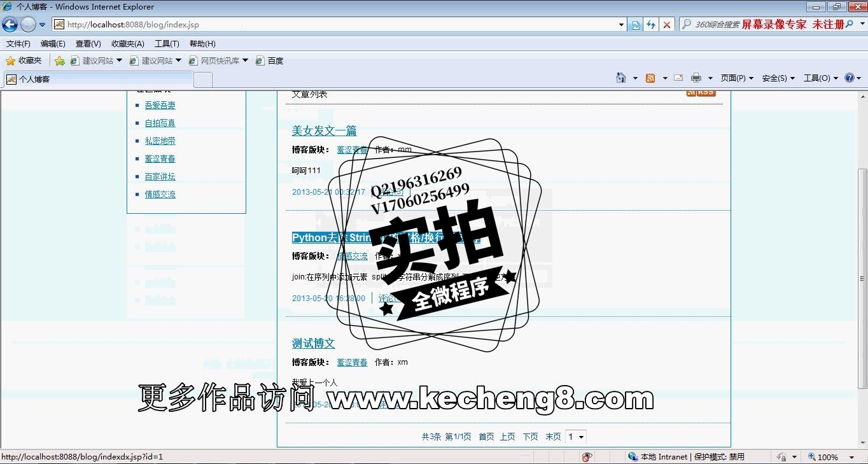
Task: Open the 安全(S) command menu
Action: [778, 78]
